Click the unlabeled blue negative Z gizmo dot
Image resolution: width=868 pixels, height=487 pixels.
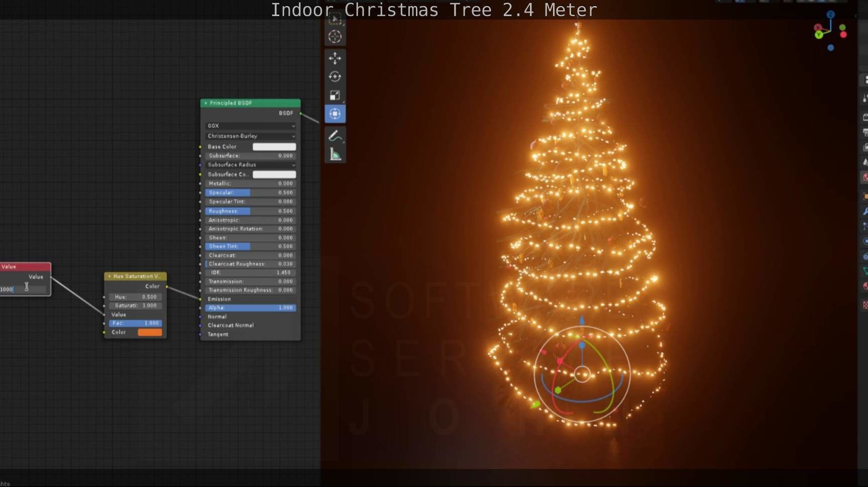point(830,48)
